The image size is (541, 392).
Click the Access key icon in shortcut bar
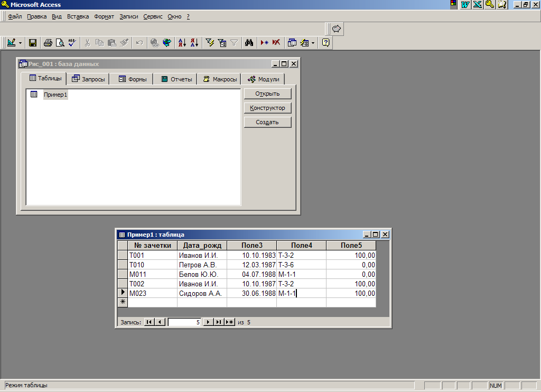(x=490, y=4)
